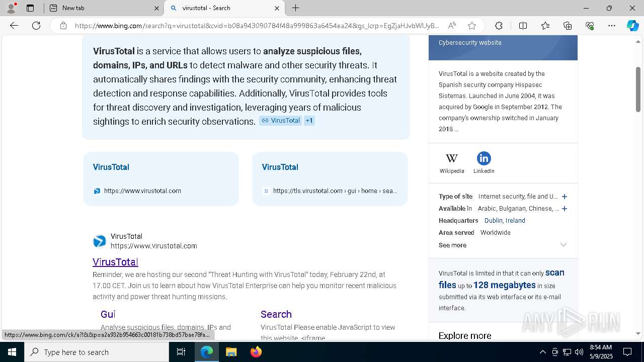Open Browser essentials heart icon

coord(590,26)
